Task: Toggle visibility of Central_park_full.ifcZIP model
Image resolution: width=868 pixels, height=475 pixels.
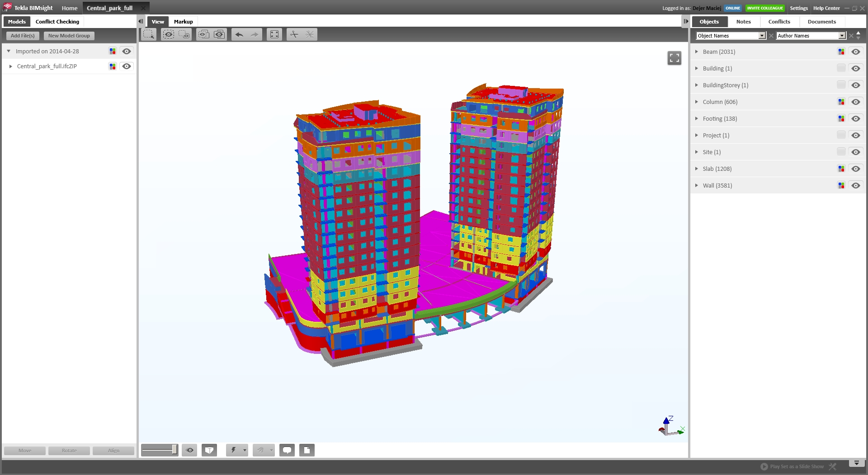Action: (127, 66)
